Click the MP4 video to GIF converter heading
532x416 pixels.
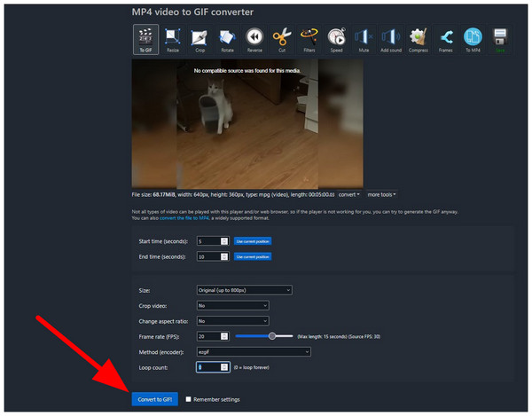(x=192, y=12)
